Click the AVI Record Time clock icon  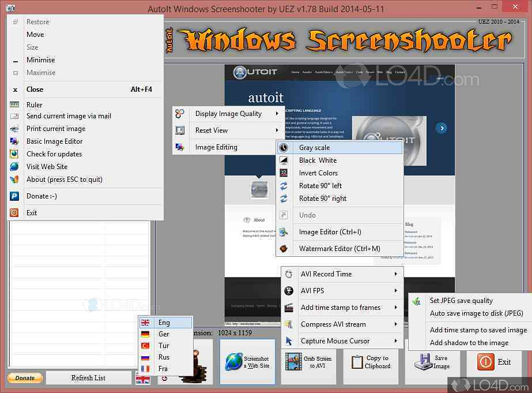(289, 274)
